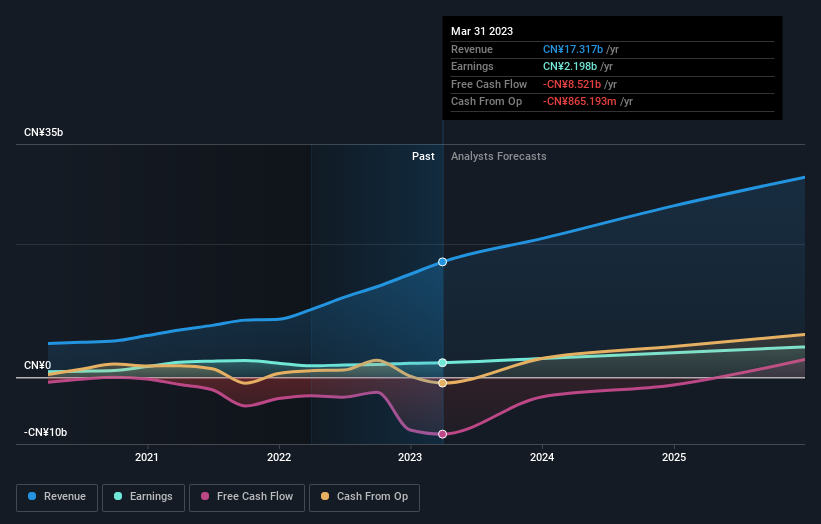Click the Earnings row label in tooltip
821x524 pixels.
pos(472,66)
